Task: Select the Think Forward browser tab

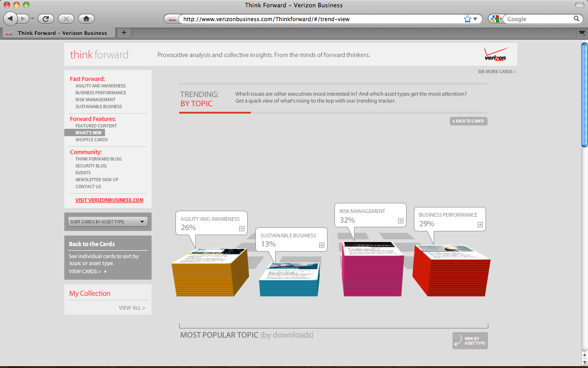Action: [x=59, y=33]
